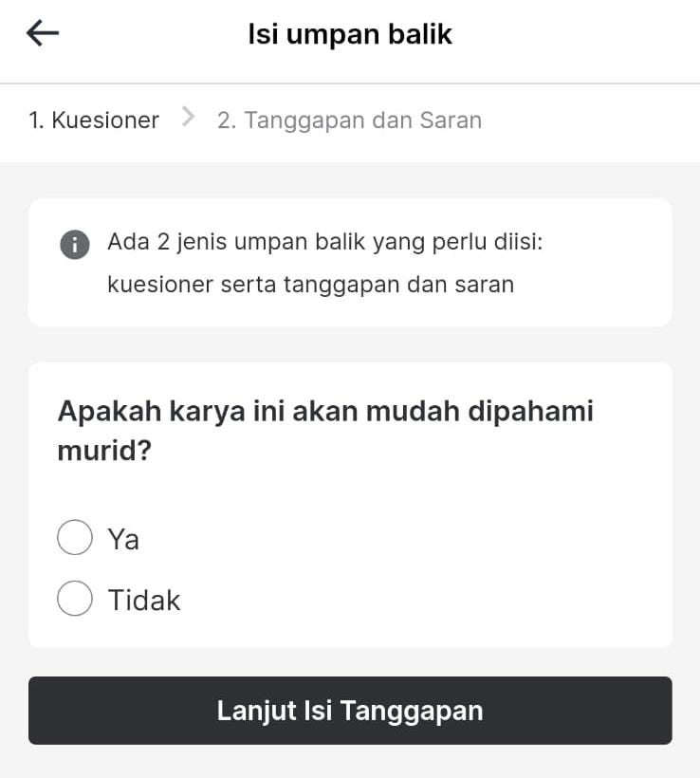The width and height of the screenshot is (700, 778).
Task: Click the word 'murid?' in the question
Action: click(x=104, y=450)
